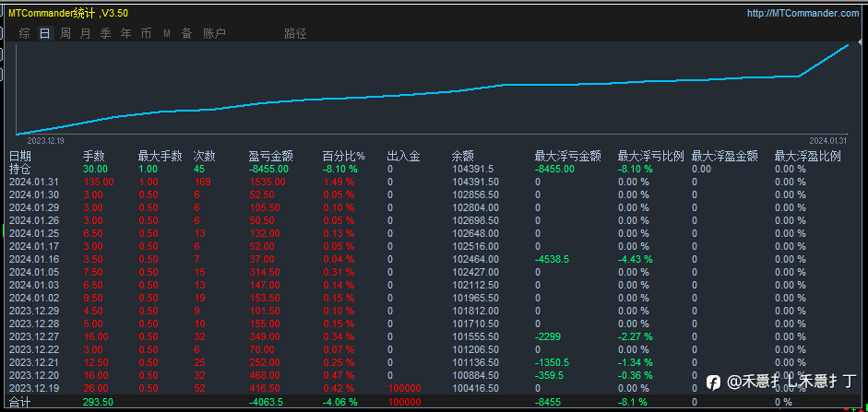Switch to the 年 yearly tab
This screenshot has height=412, width=868.
[x=126, y=34]
